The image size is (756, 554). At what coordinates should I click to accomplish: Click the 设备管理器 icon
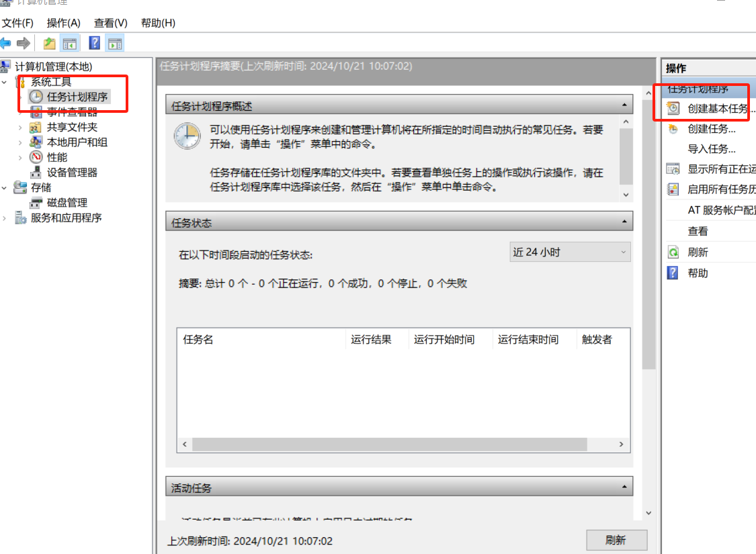[36, 173]
